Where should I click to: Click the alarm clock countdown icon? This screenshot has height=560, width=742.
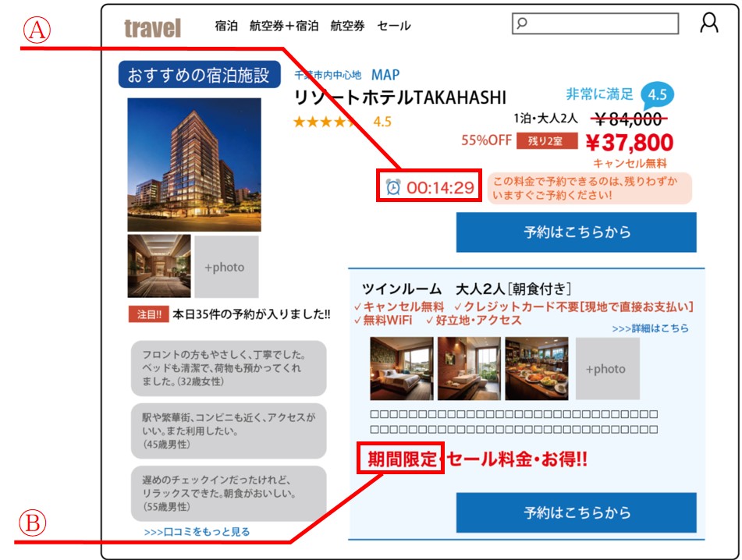tap(394, 187)
